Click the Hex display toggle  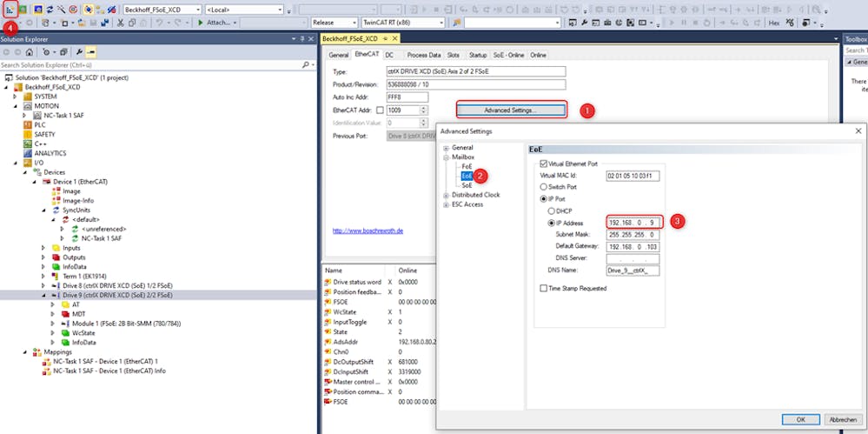tap(774, 23)
